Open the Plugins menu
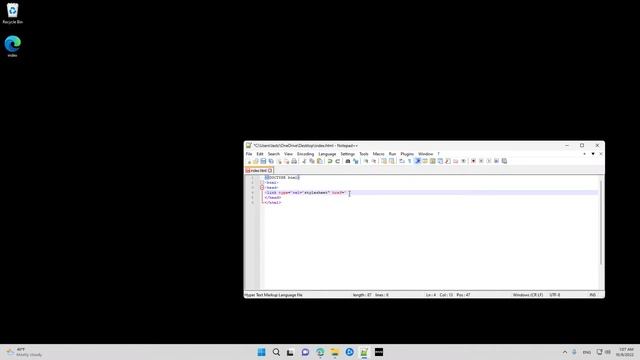Screen dimensions: 640x360 click(x=407, y=154)
